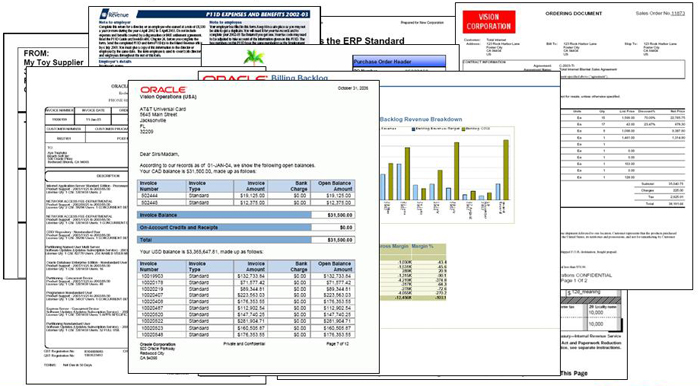The image size is (700, 386).
Task: Select invoice number 10019903 row
Action: [x=246, y=276]
